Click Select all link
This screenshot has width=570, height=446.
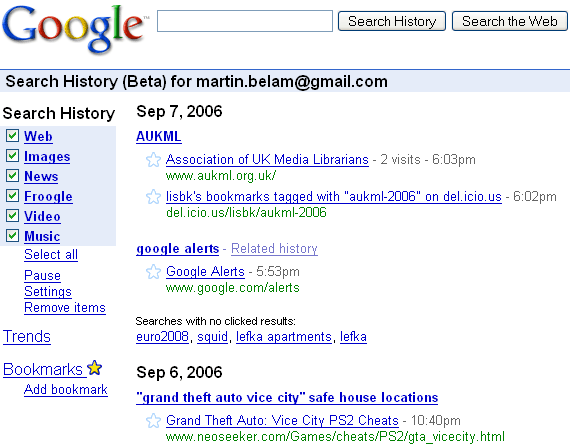(51, 254)
